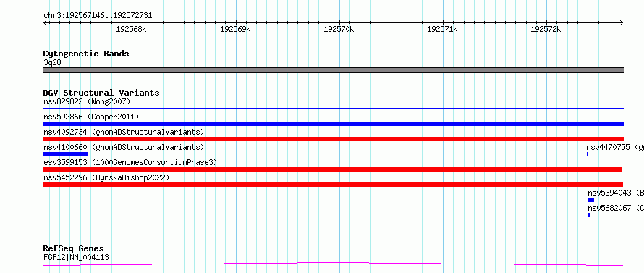
Task: Click the nsv829822 (Wong2007) label
Action: pos(87,101)
